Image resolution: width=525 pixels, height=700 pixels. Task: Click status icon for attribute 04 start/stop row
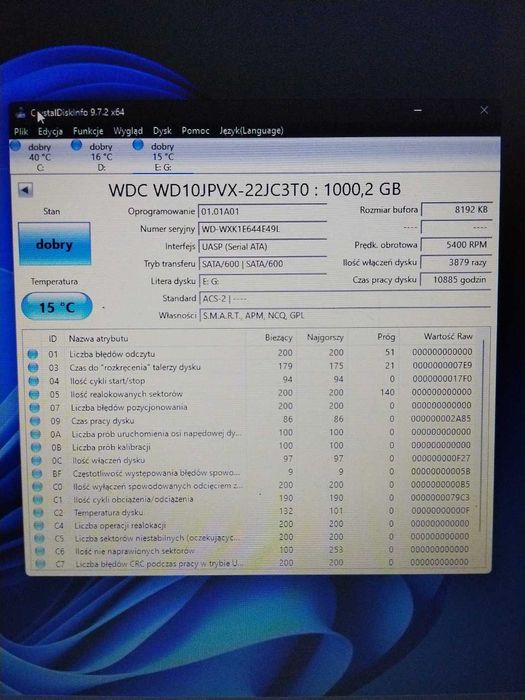tap(33, 381)
